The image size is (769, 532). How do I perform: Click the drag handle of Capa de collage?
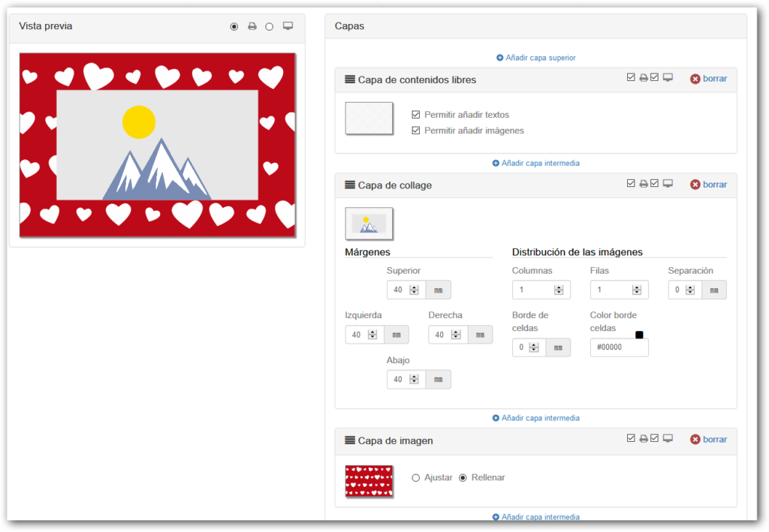pyautogui.click(x=350, y=185)
